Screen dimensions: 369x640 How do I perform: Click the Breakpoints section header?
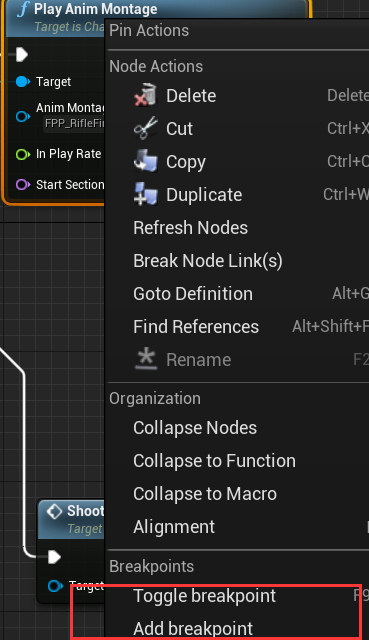[151, 567]
